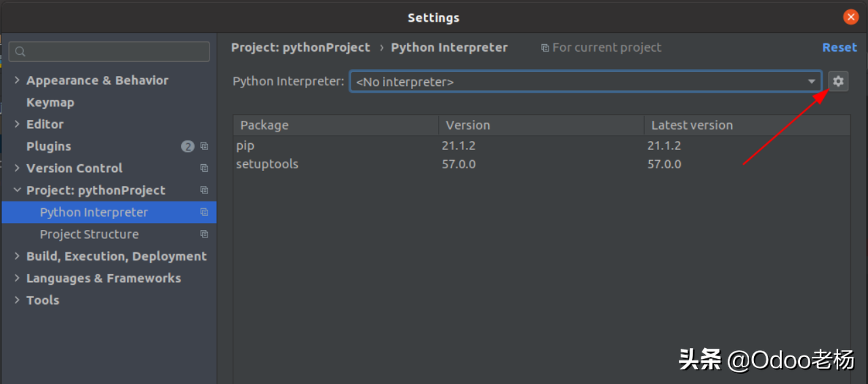Expand the Tools settings section
The image size is (868, 384).
(x=17, y=300)
